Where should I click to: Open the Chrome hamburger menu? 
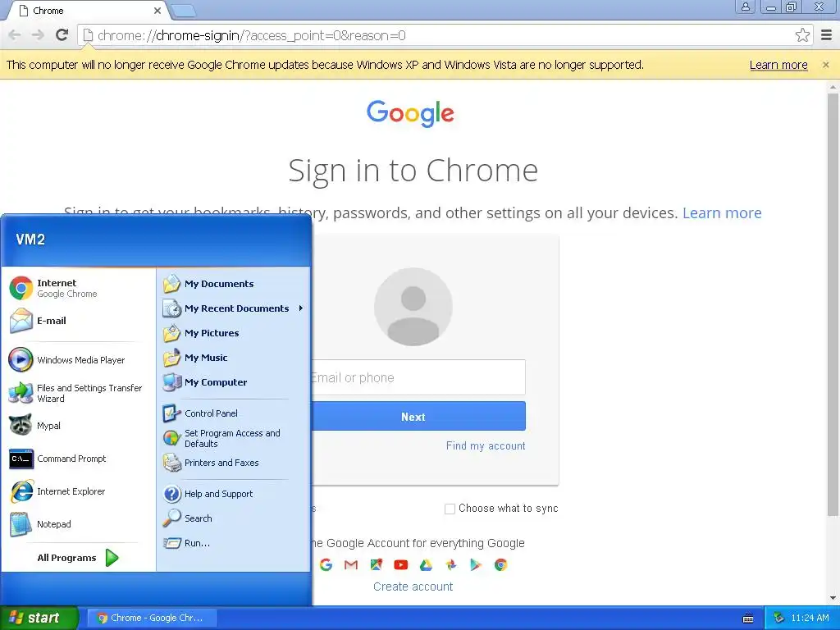[x=827, y=35]
